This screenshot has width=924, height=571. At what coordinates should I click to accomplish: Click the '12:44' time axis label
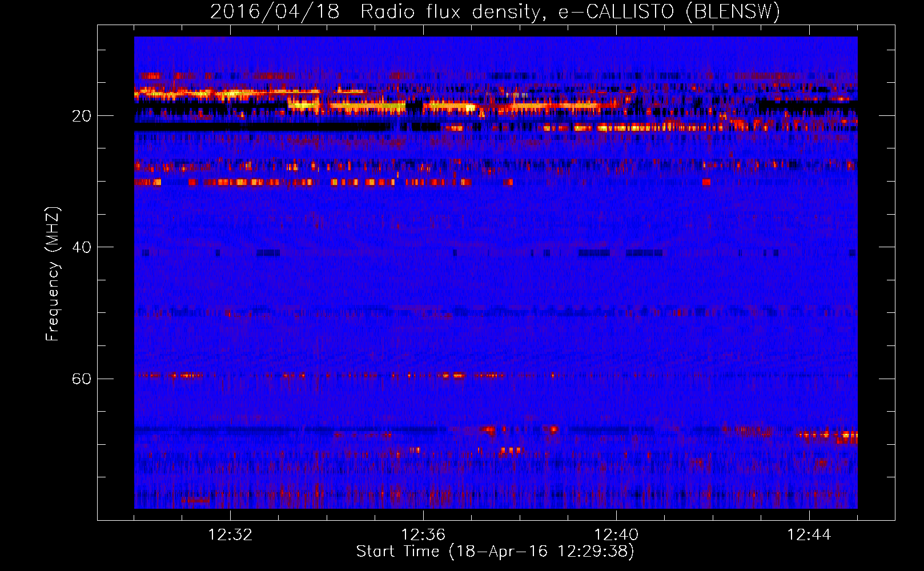(809, 535)
